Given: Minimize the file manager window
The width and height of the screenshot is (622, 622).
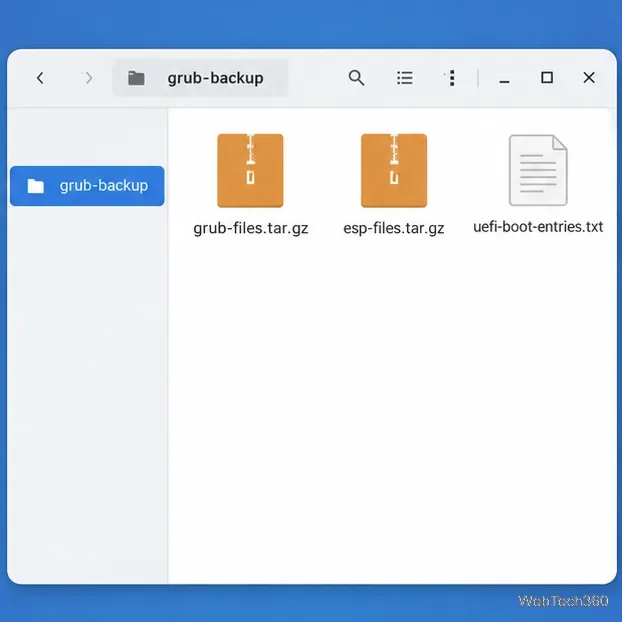Looking at the screenshot, I should pyautogui.click(x=504, y=82).
